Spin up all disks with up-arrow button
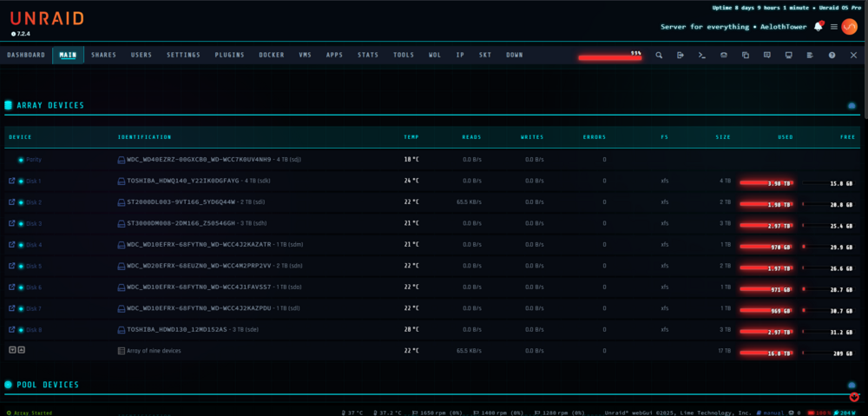The width and height of the screenshot is (868, 416). [x=21, y=350]
